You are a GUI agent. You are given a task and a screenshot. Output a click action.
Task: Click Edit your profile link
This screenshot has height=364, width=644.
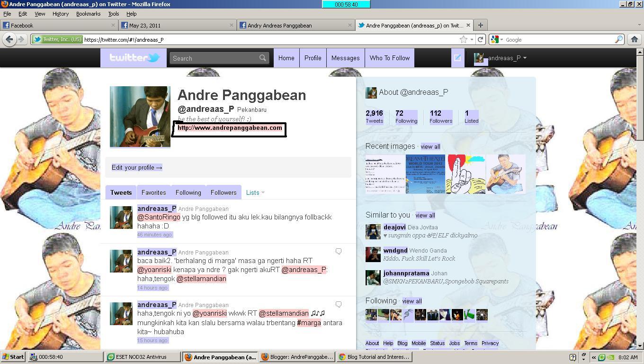[137, 167]
